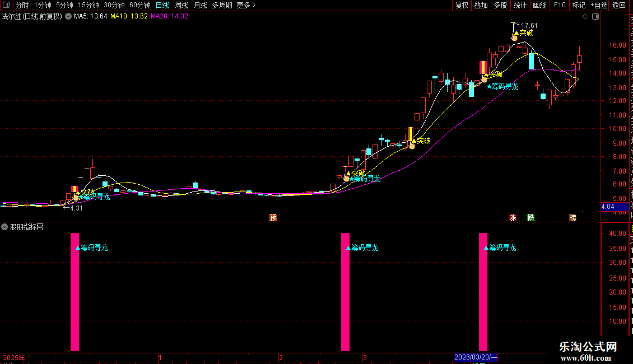Click the diamond icon near chart top-right
633x364 pixels.
585,17
